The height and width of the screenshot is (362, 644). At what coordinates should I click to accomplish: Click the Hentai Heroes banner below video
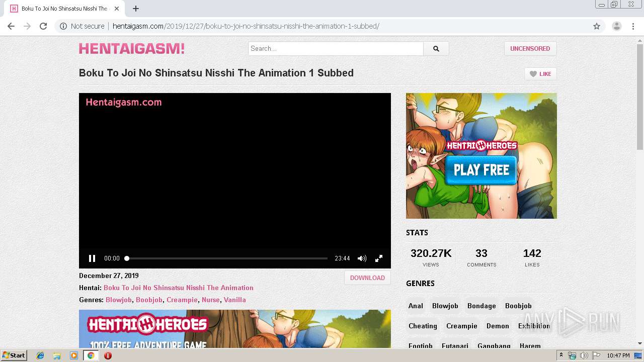(x=235, y=329)
